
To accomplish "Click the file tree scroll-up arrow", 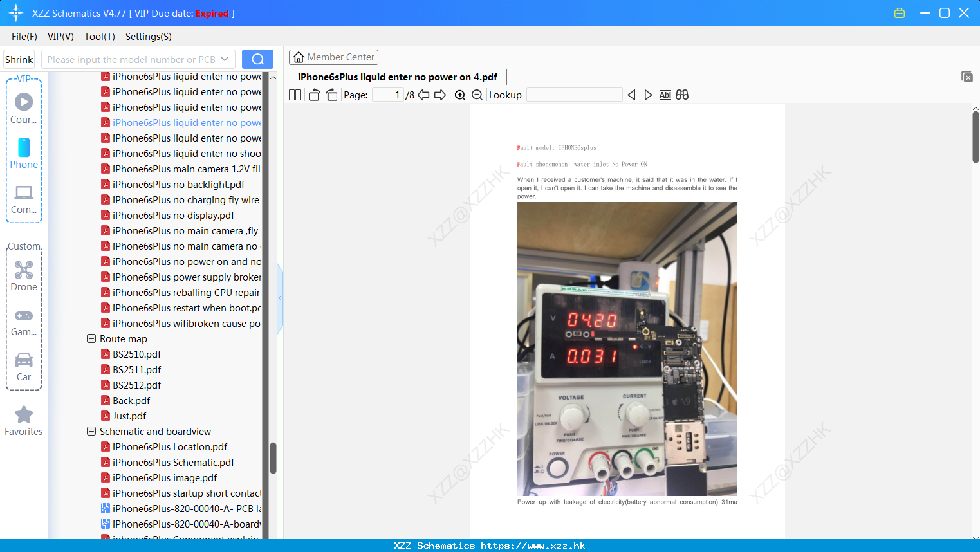I will point(273,77).
